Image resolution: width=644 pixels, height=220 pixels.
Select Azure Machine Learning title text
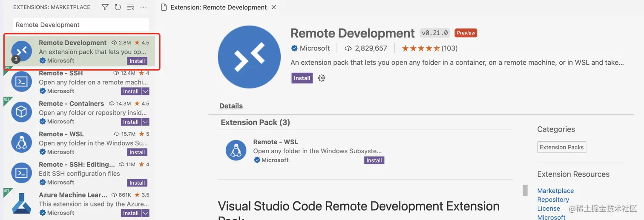[73, 195]
